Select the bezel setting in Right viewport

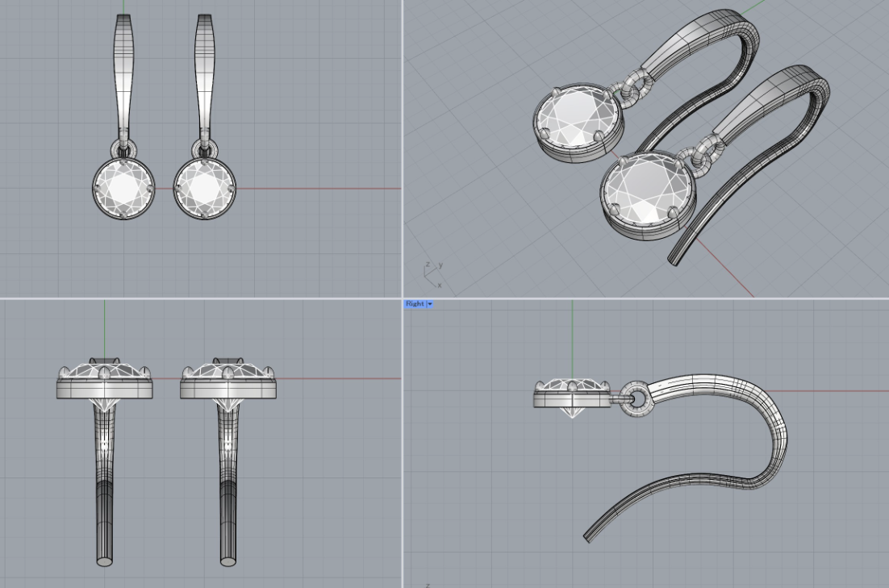click(571, 400)
